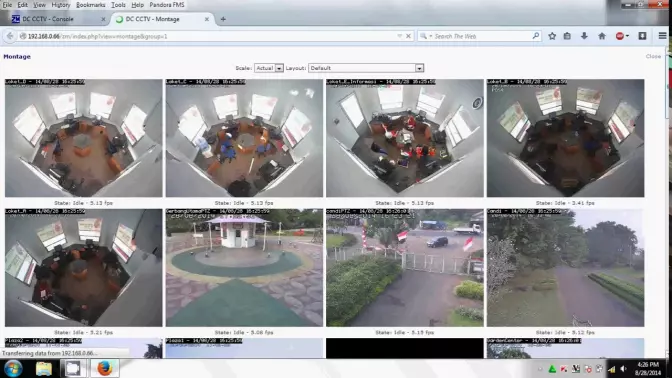
Task: Launch Firefox from the taskbar
Action: tap(104, 368)
